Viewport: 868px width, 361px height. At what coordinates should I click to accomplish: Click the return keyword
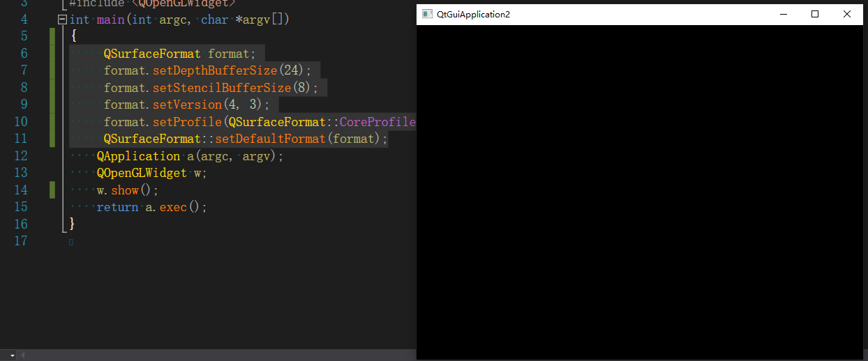(x=117, y=207)
